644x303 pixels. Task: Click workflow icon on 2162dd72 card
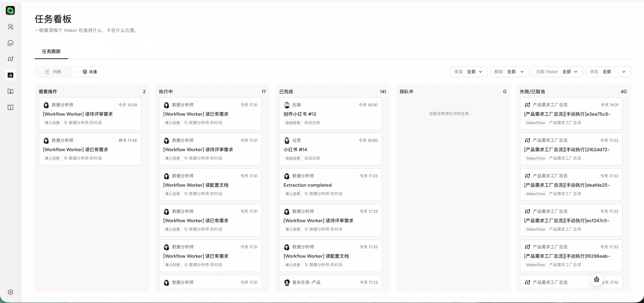click(x=527, y=141)
